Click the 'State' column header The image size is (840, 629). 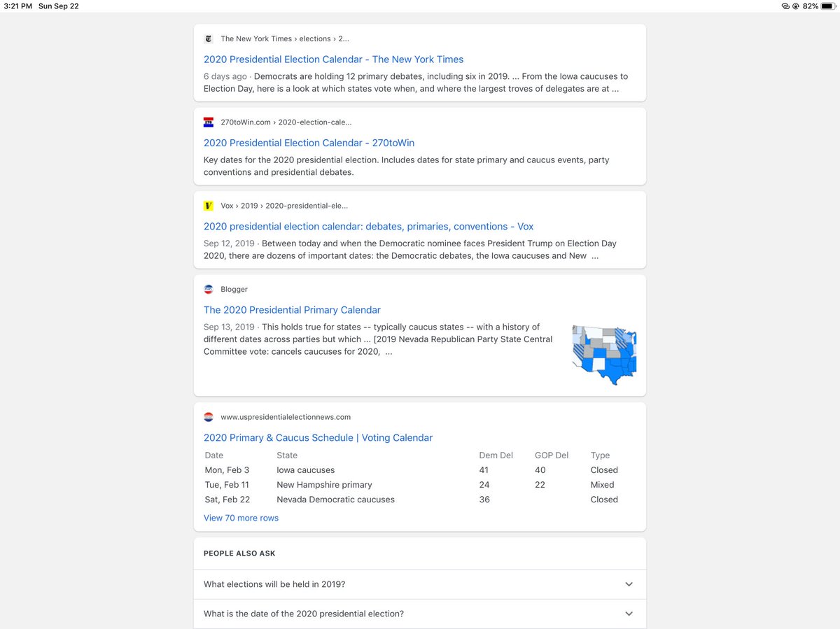287,455
